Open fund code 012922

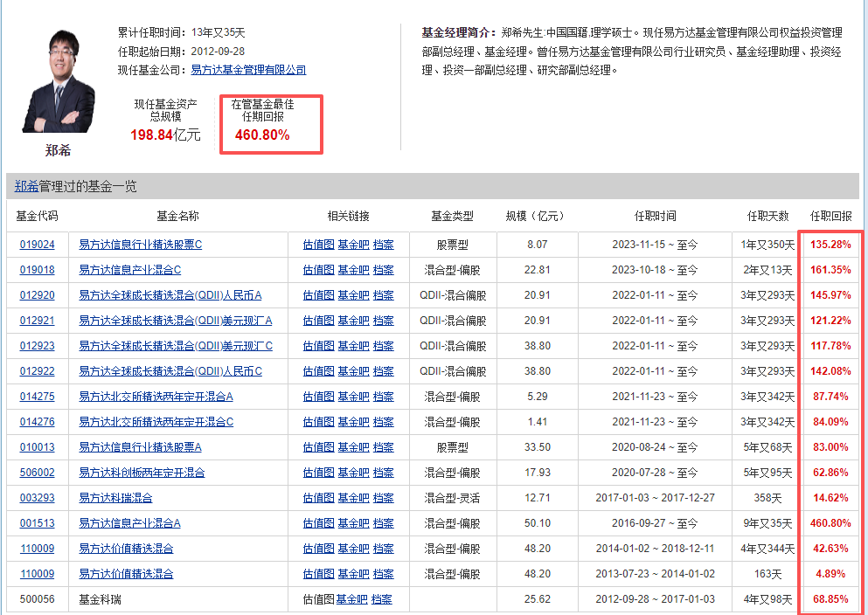click(x=37, y=371)
